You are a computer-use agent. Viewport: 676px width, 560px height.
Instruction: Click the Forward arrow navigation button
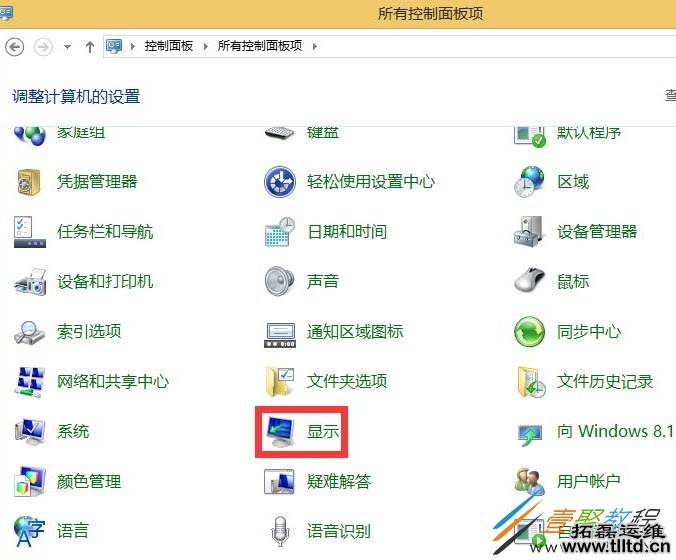click(x=44, y=46)
